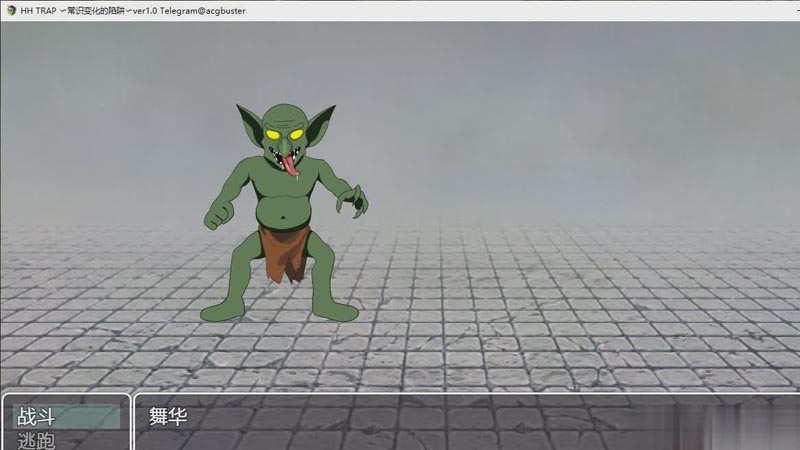
Task: Click the window title text HH TRAP
Action: click(40, 10)
